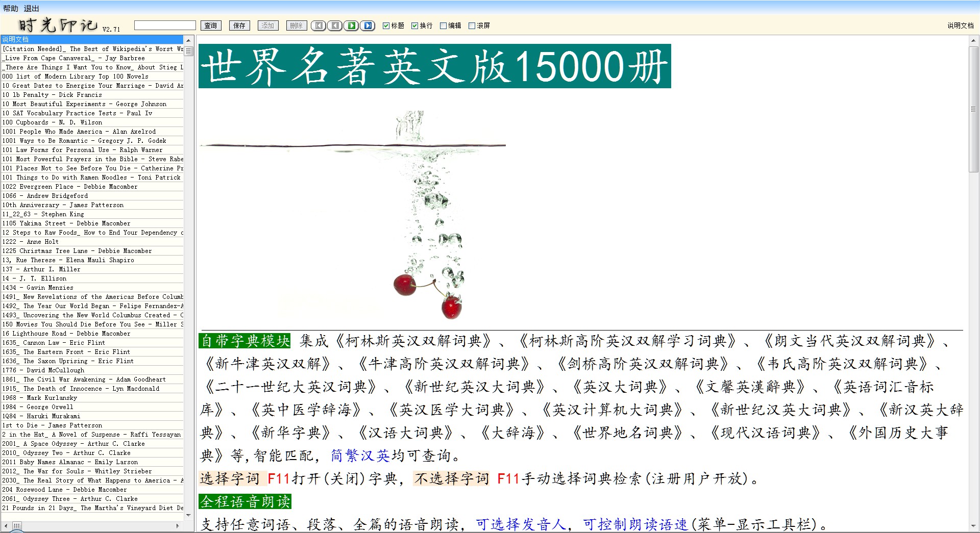Click the blue 可选择发音人 text
The height and width of the screenshot is (533, 980).
click(x=521, y=524)
